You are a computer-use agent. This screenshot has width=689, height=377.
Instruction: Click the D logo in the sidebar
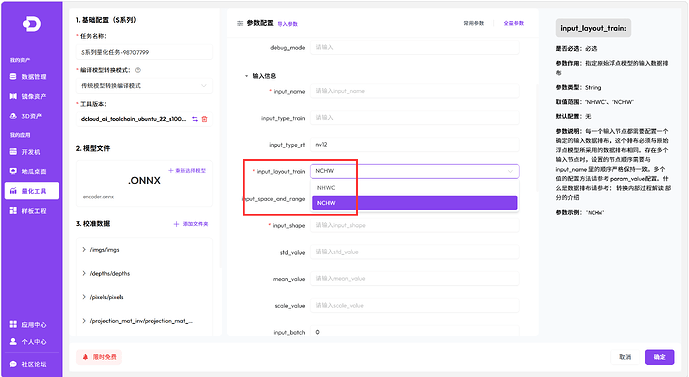tap(32, 24)
